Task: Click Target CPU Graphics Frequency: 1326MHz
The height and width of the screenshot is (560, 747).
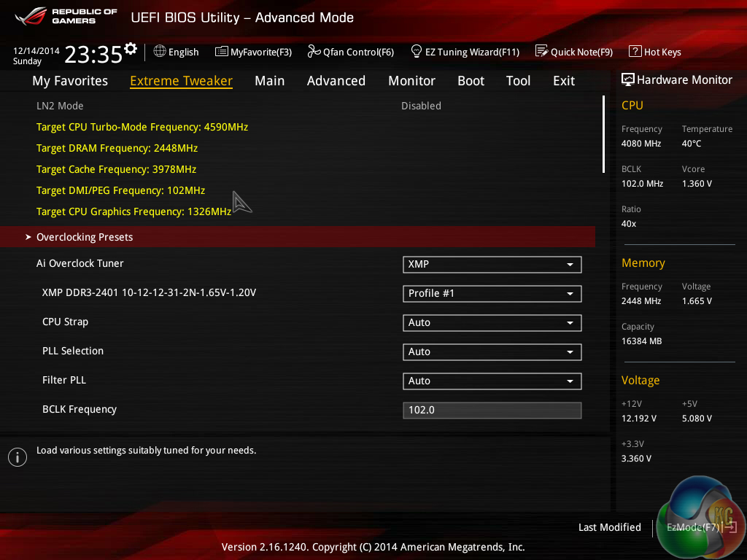Action: click(x=133, y=211)
